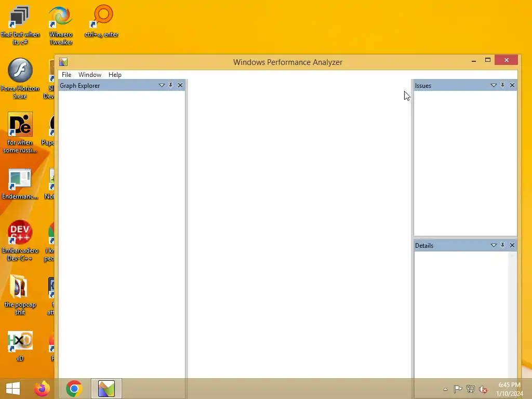Select the 'for when some russi...' desktop shortcut
532x399 pixels.
point(20,132)
